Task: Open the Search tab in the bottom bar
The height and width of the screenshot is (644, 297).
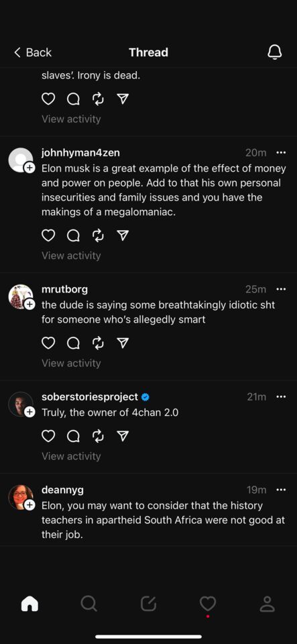Action: pyautogui.click(x=88, y=604)
